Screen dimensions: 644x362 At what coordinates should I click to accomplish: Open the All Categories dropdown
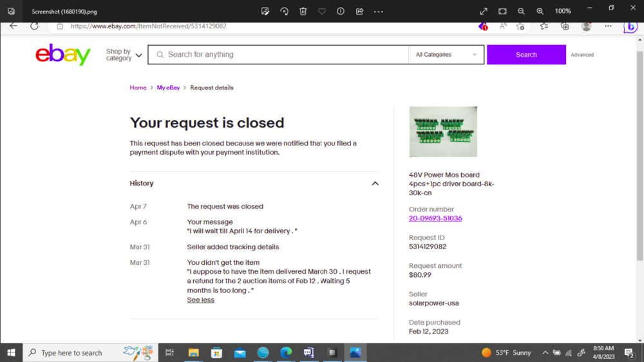pyautogui.click(x=446, y=55)
